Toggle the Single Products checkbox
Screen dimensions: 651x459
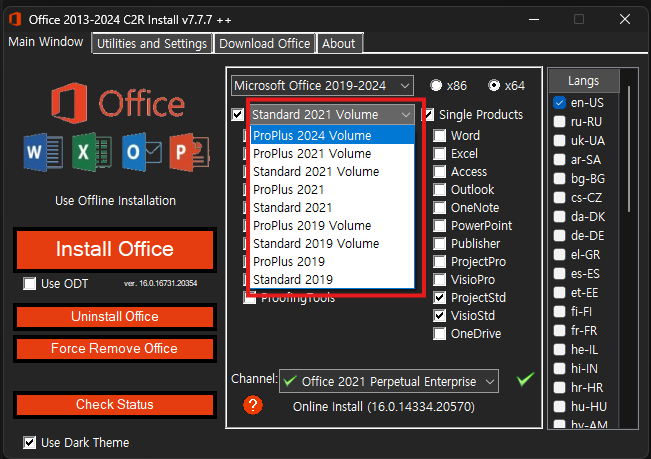pos(428,115)
